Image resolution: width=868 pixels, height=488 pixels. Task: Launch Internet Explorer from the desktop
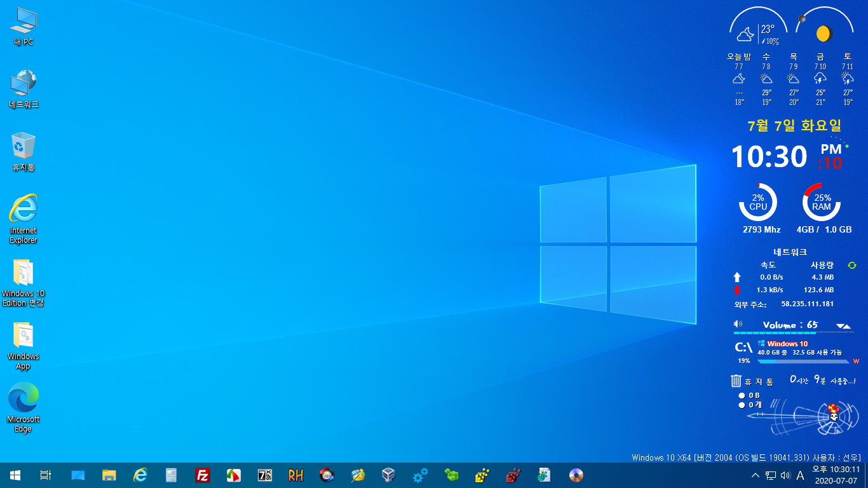(24, 219)
